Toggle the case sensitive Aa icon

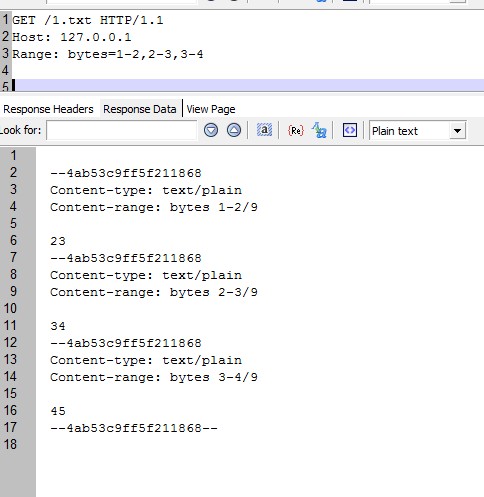click(319, 130)
